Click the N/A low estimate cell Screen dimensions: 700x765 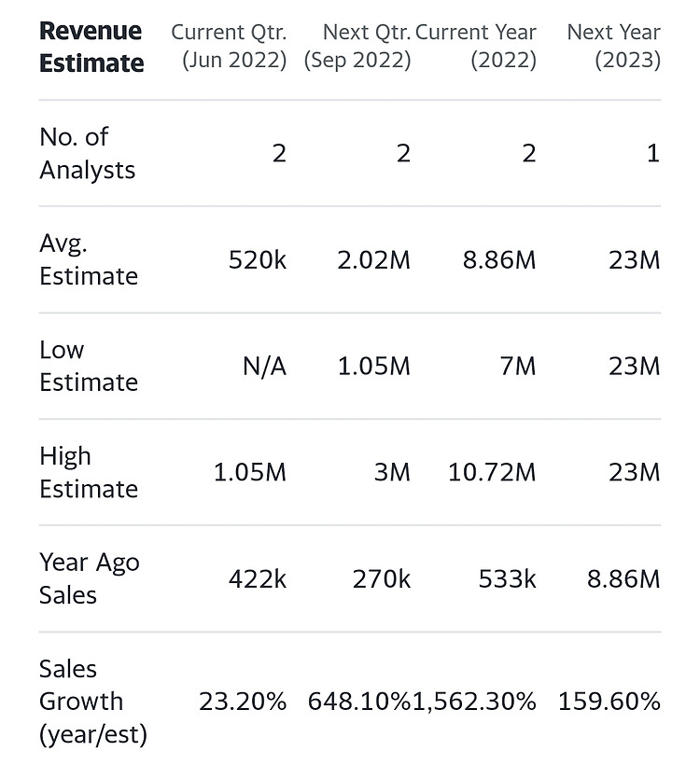[x=264, y=367]
